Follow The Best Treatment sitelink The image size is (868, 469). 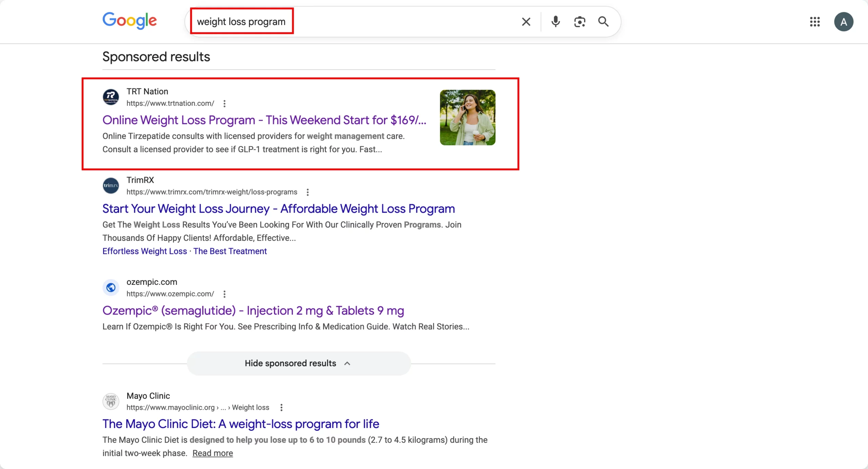pyautogui.click(x=230, y=251)
